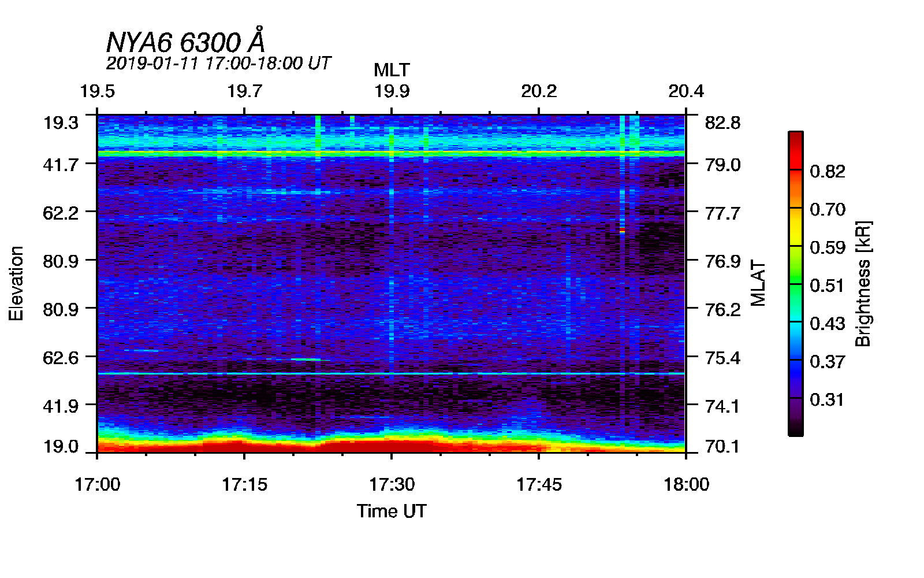This screenshot has height=578, width=924.
Task: Select elevation tick value 19.3
Action: point(61,123)
